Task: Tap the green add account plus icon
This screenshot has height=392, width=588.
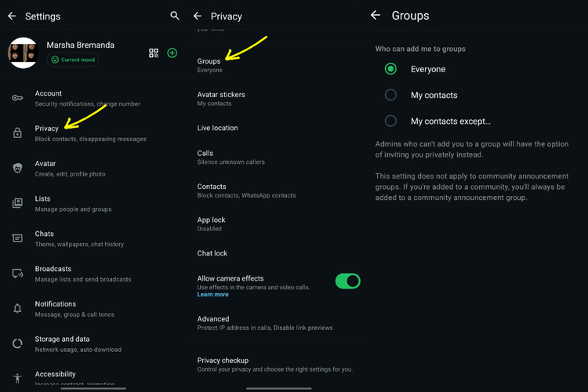Action: [172, 53]
